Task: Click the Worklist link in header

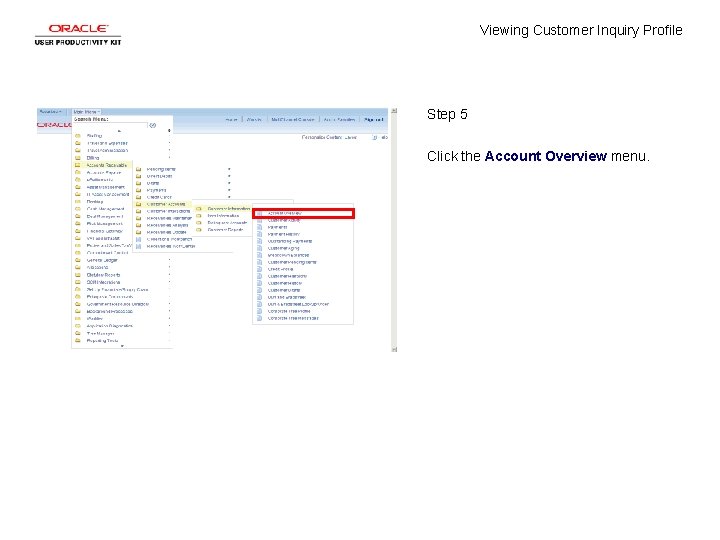Action: pos(254,119)
